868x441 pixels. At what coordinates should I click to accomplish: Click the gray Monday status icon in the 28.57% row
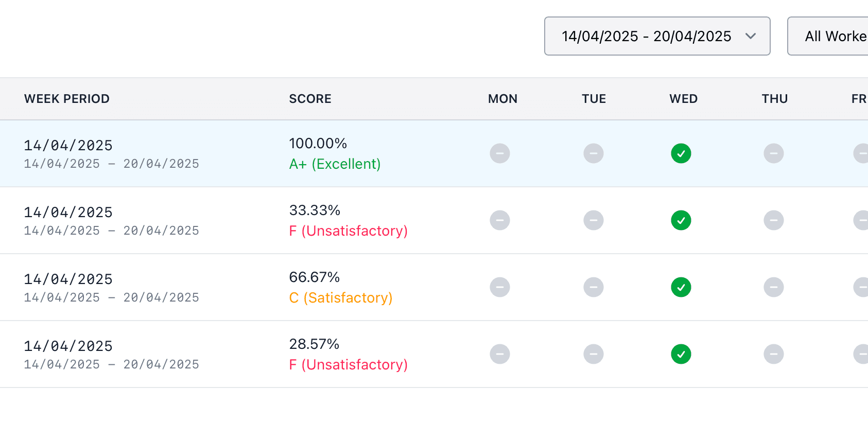tap(500, 354)
